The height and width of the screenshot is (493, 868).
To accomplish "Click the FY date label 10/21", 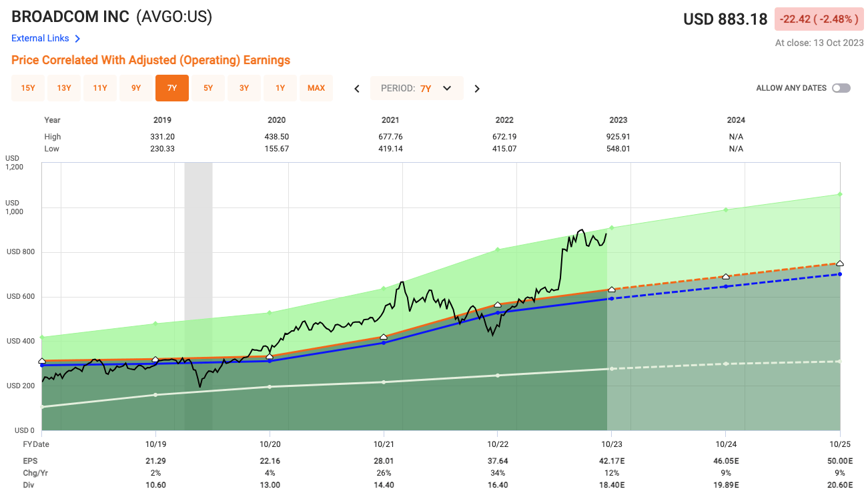I will click(x=384, y=444).
